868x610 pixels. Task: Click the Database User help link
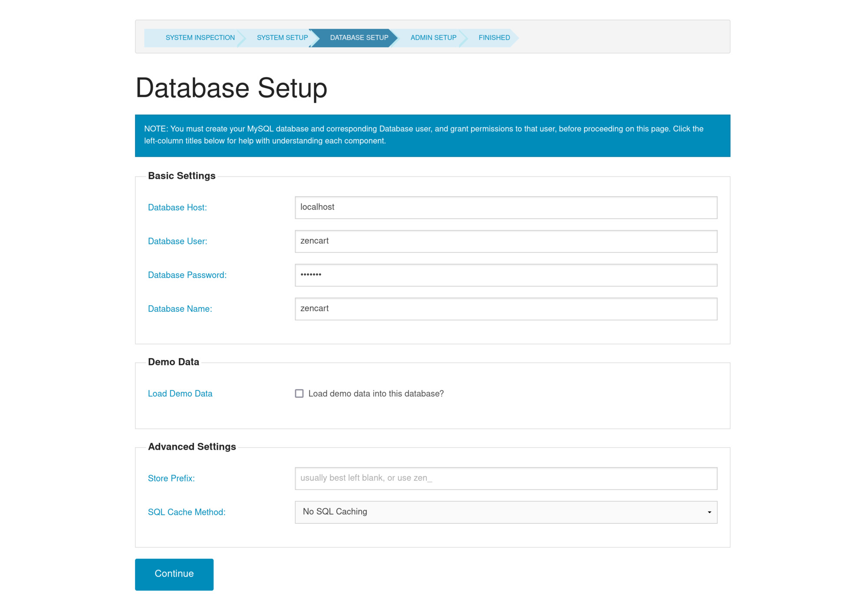pos(178,241)
